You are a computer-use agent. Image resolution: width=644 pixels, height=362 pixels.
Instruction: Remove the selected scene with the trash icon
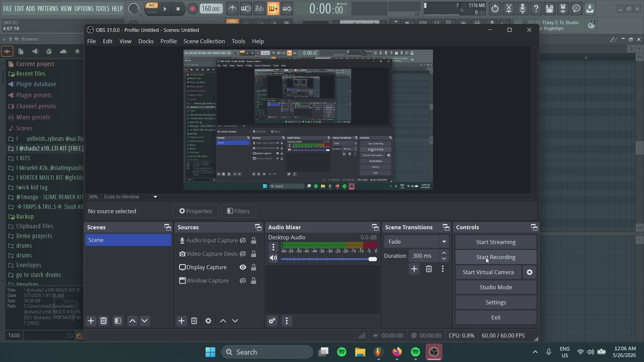coord(104,321)
